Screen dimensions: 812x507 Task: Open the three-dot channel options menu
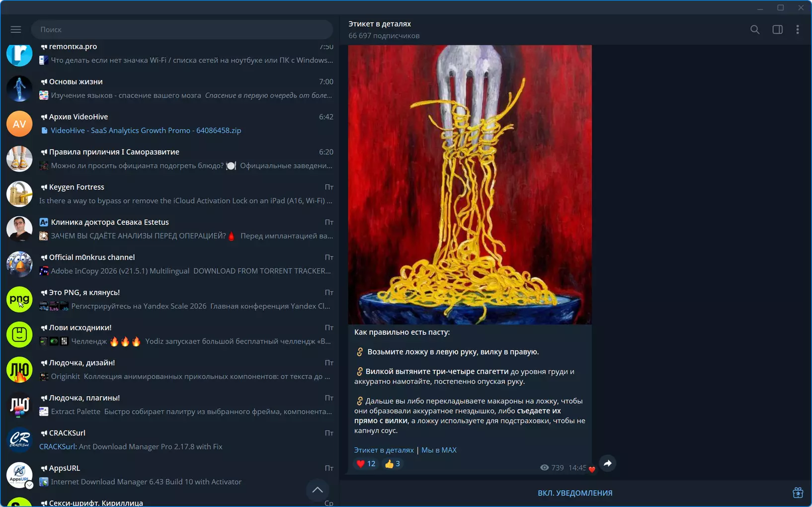coord(798,30)
